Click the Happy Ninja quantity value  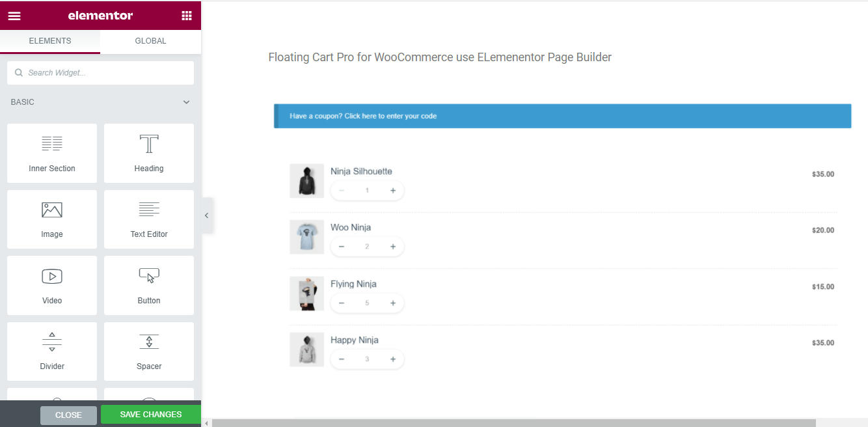(x=367, y=359)
